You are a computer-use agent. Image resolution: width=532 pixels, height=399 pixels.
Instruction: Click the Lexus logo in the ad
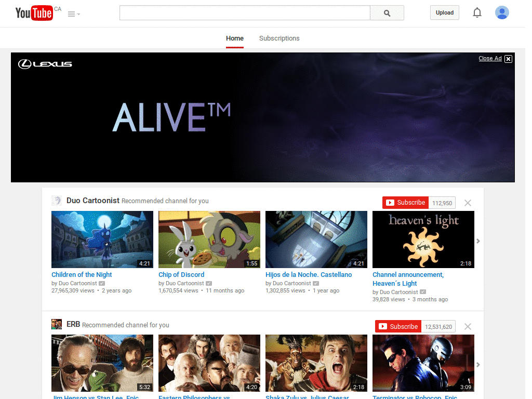click(45, 64)
